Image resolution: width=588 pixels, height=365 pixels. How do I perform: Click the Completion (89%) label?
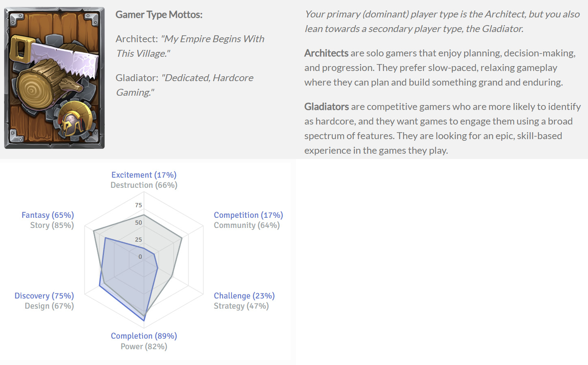[x=144, y=336]
